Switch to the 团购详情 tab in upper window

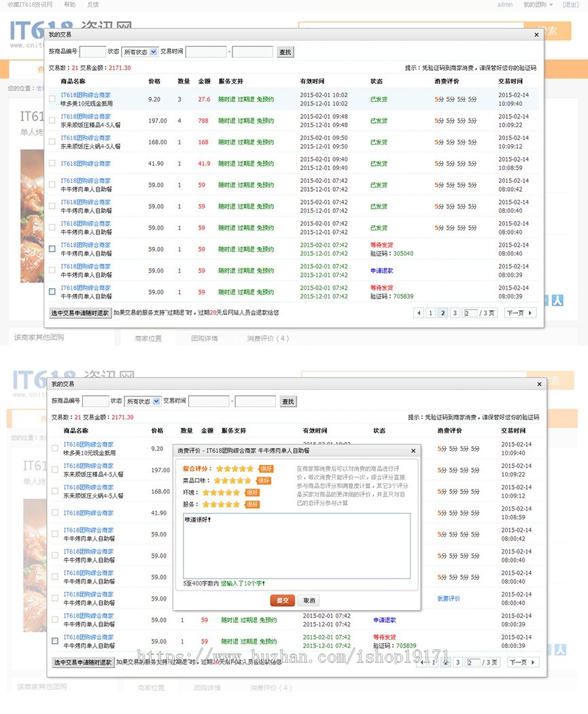(x=205, y=339)
